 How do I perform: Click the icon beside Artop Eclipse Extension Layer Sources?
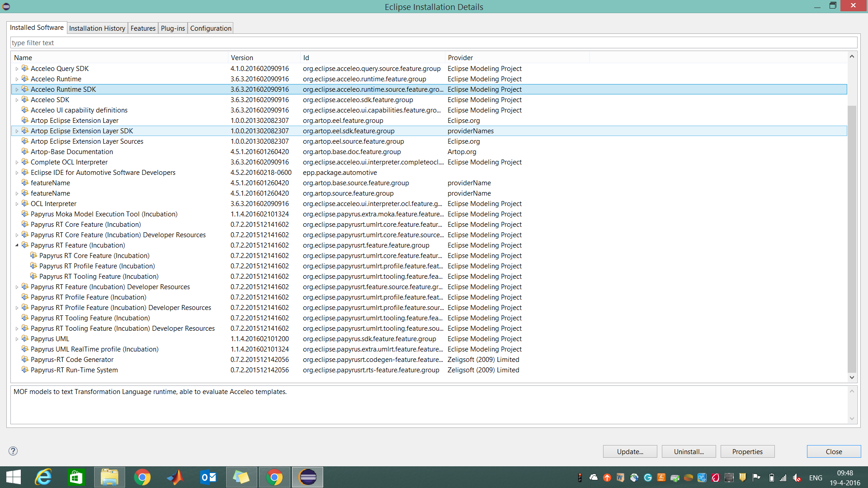[x=25, y=141]
